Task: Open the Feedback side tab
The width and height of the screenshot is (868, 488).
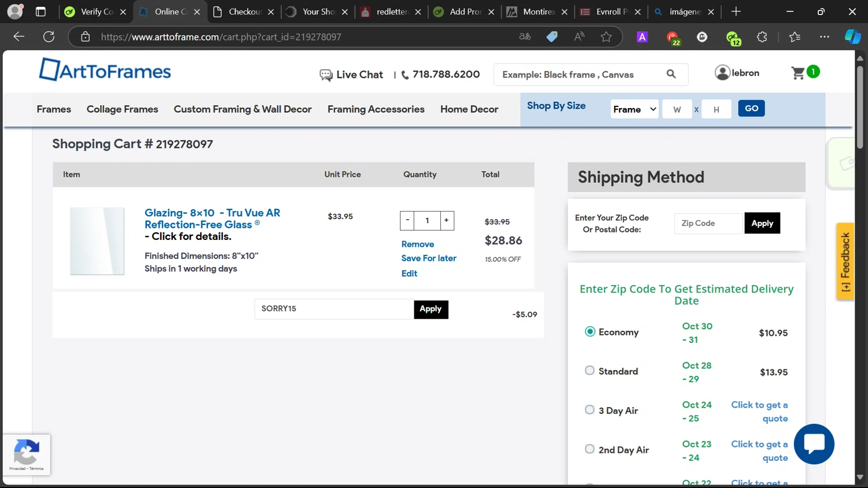Action: point(845,261)
